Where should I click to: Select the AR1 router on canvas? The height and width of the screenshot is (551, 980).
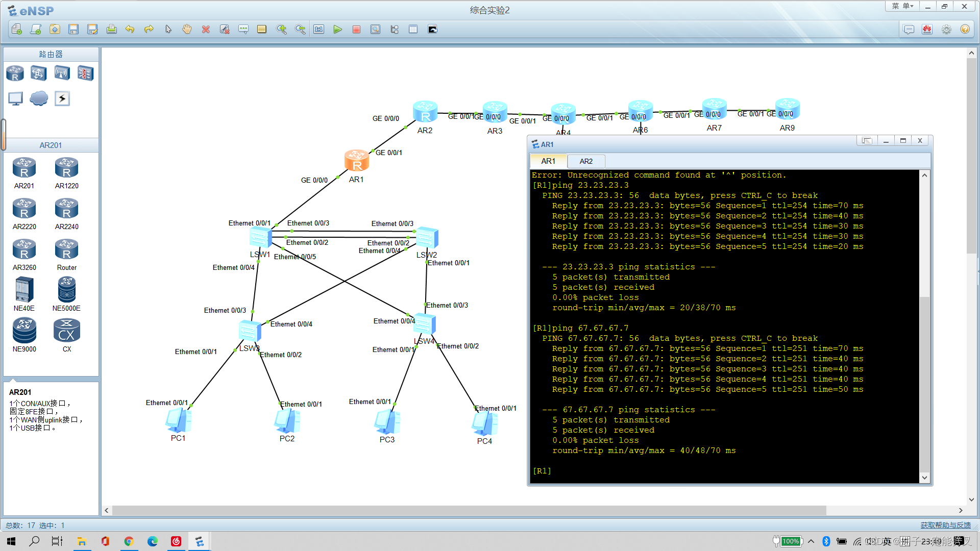(356, 161)
